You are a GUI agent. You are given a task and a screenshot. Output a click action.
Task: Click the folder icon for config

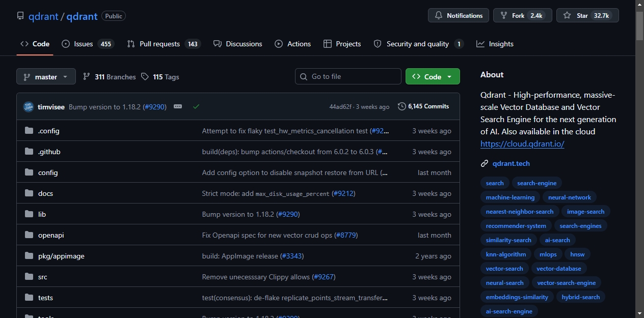pyautogui.click(x=29, y=172)
